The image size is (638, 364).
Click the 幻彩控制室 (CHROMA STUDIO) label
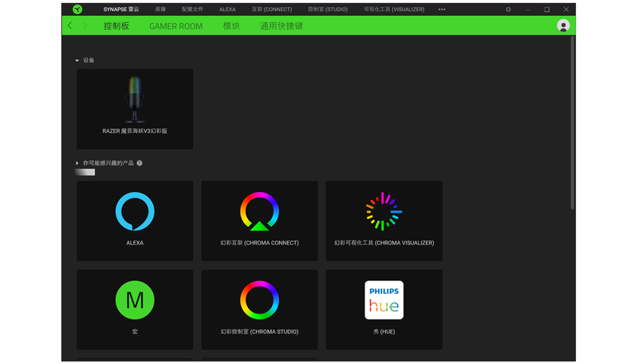260,331
